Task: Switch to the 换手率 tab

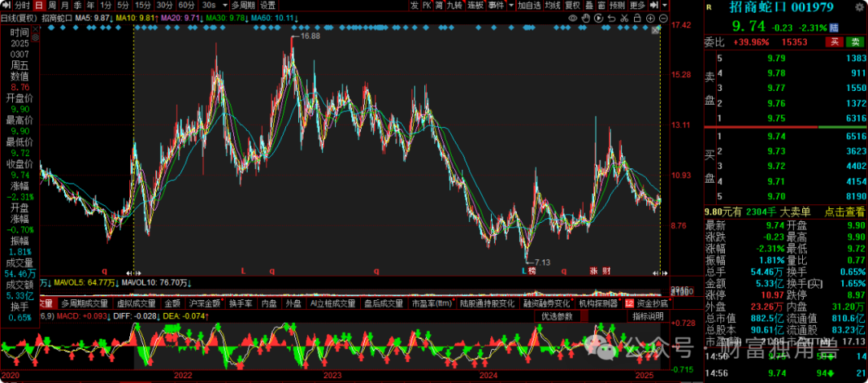Action: click(241, 303)
